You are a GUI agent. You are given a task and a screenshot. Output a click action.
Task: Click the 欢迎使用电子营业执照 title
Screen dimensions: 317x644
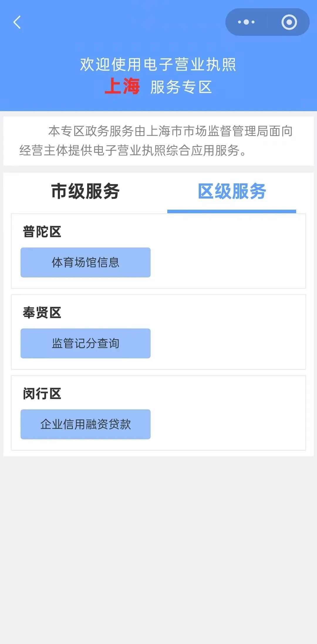click(158, 65)
